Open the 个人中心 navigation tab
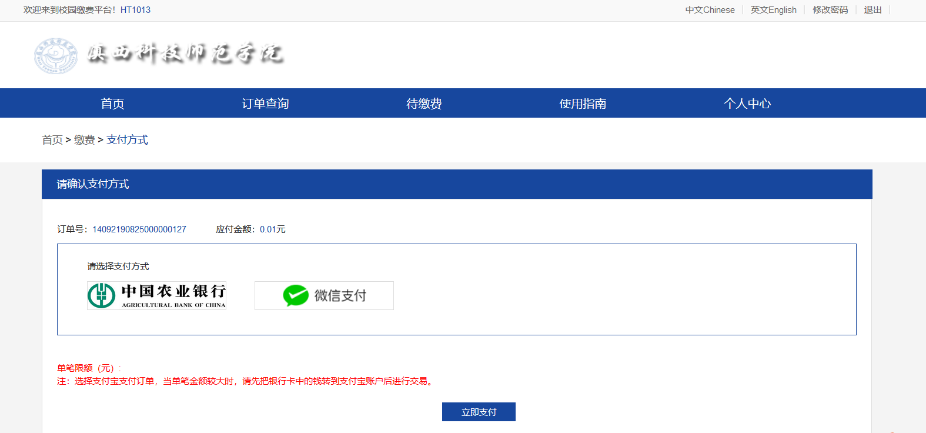926x433 pixels. pyautogui.click(x=747, y=104)
